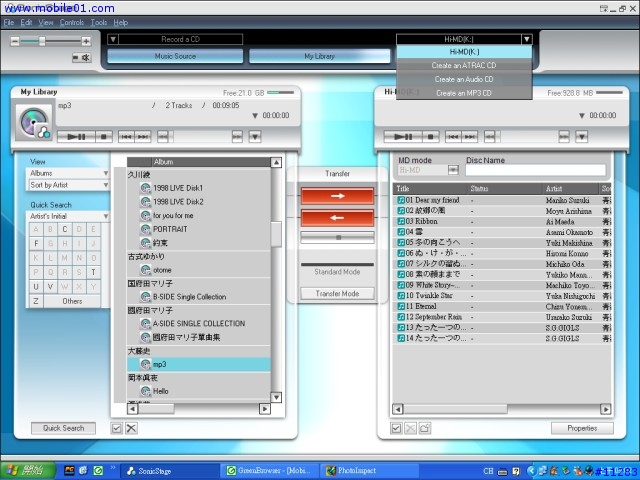Stop playback in My Library player
Image resolution: width=640 pixels, height=480 pixels.
click(x=104, y=137)
